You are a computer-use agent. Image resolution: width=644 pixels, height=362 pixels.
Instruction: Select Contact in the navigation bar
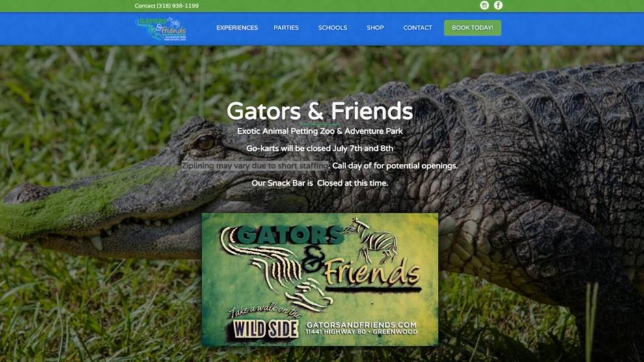tap(417, 27)
